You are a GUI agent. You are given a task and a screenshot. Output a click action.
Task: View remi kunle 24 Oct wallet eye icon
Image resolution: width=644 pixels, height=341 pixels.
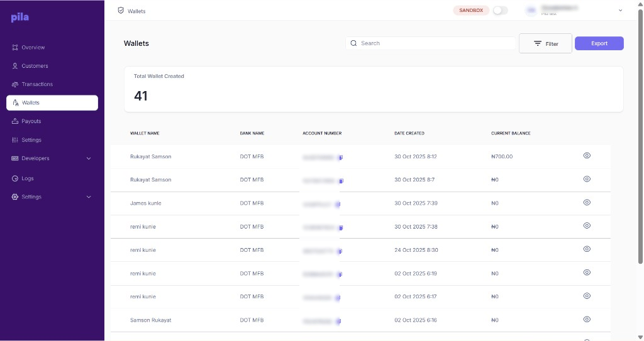[x=587, y=249]
